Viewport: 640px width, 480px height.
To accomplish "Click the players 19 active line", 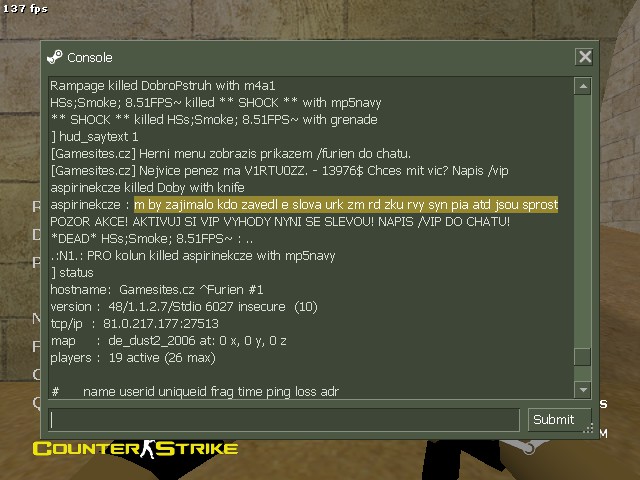I will (x=133, y=358).
